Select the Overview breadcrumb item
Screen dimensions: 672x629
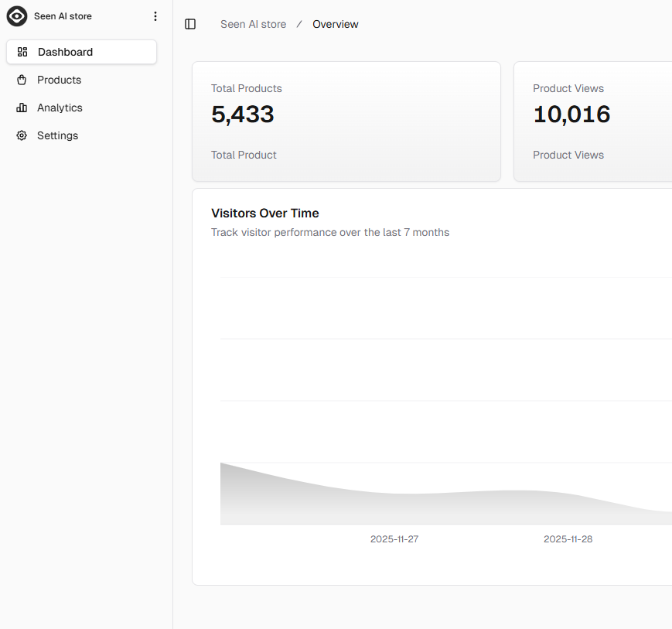[x=335, y=24]
